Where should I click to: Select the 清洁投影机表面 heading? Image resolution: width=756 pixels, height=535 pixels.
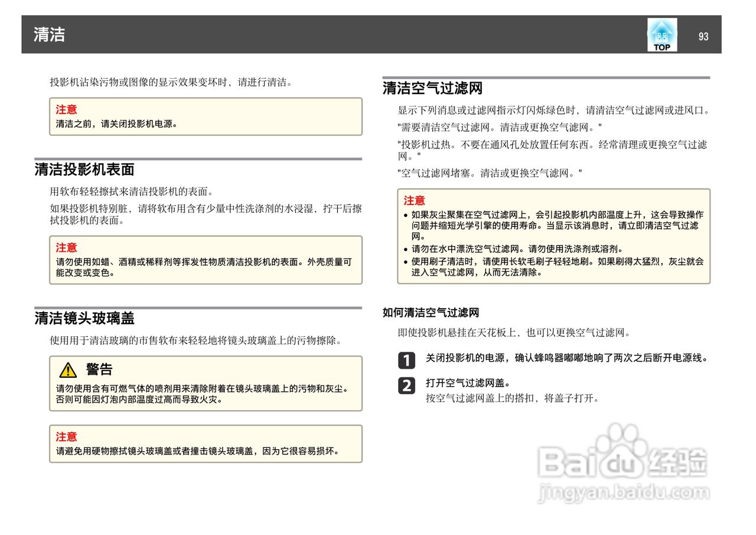pyautogui.click(x=84, y=170)
